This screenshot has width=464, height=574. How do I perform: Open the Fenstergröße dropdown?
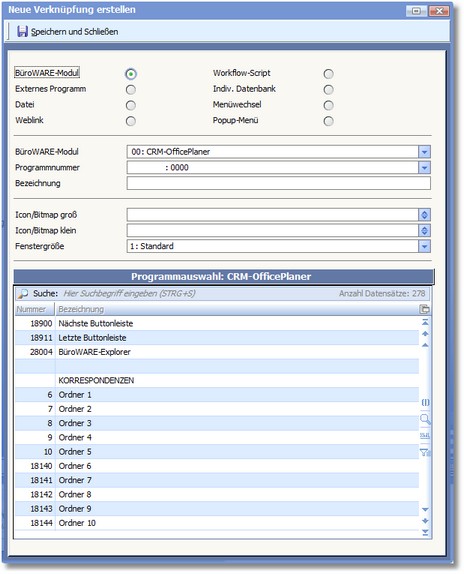pyautogui.click(x=424, y=246)
